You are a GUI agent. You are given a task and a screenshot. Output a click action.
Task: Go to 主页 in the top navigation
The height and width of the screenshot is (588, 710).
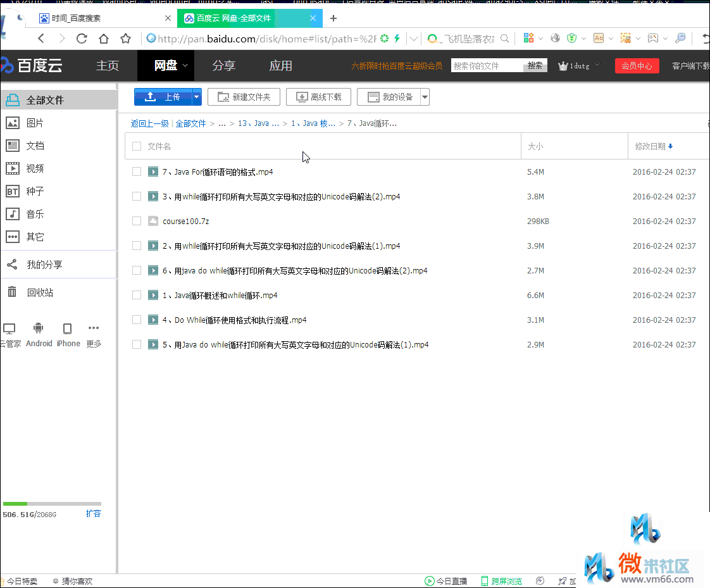pyautogui.click(x=108, y=66)
